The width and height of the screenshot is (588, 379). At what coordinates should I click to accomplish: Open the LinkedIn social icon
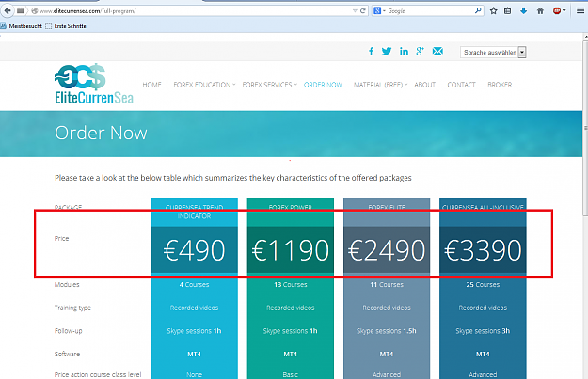(x=404, y=52)
